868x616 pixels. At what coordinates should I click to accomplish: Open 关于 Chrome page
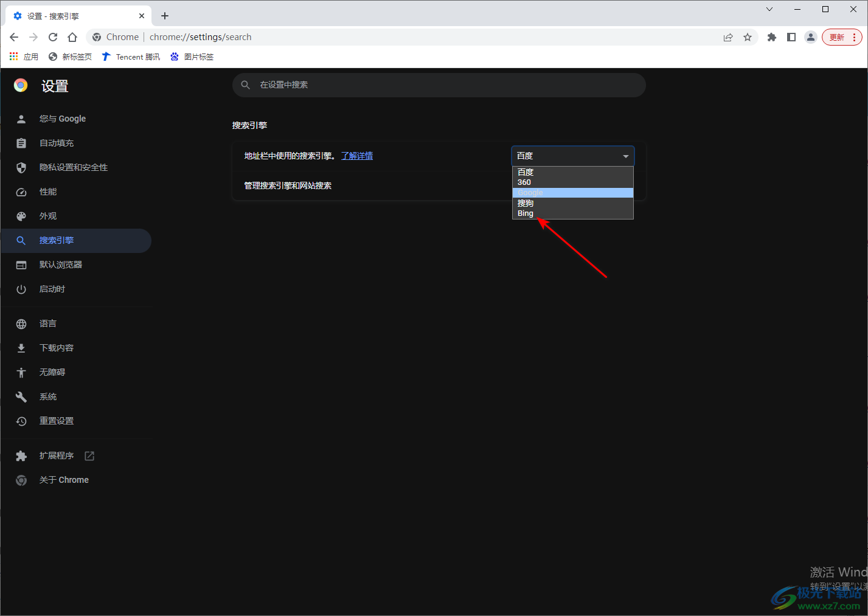coord(76,480)
